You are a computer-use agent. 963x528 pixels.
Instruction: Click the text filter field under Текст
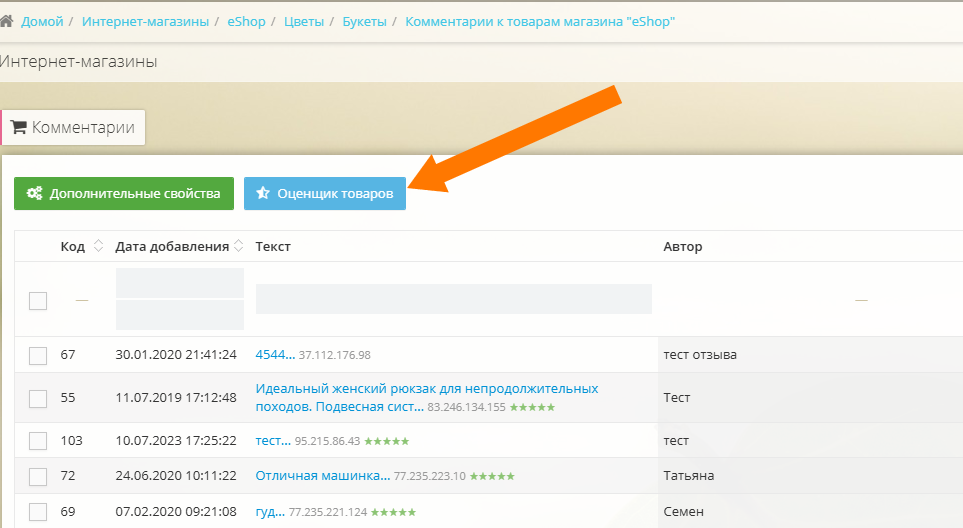click(x=453, y=299)
